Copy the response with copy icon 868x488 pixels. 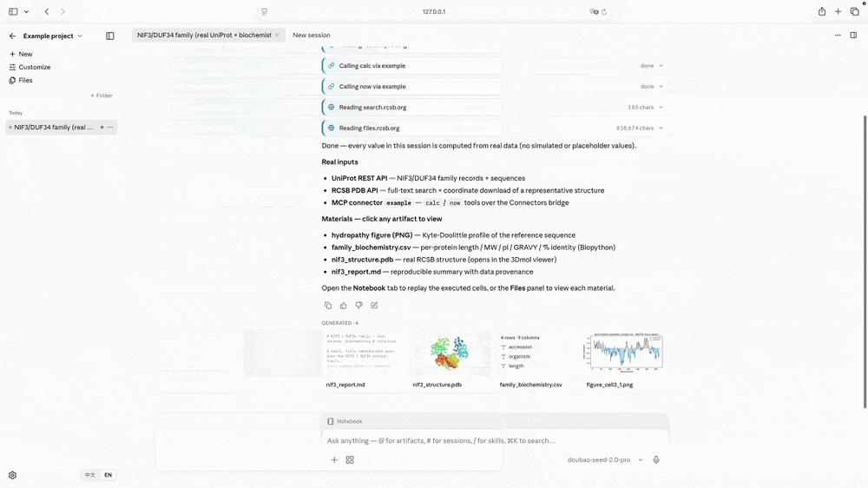[x=328, y=305]
